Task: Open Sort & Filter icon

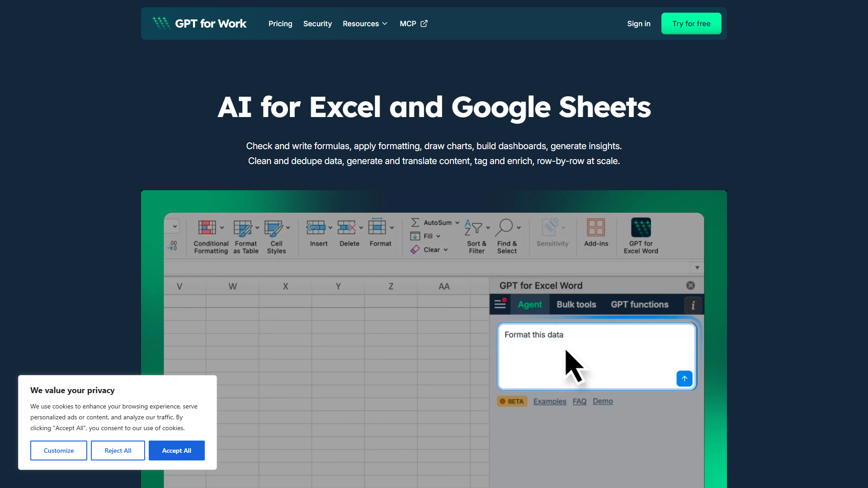Action: (x=473, y=227)
